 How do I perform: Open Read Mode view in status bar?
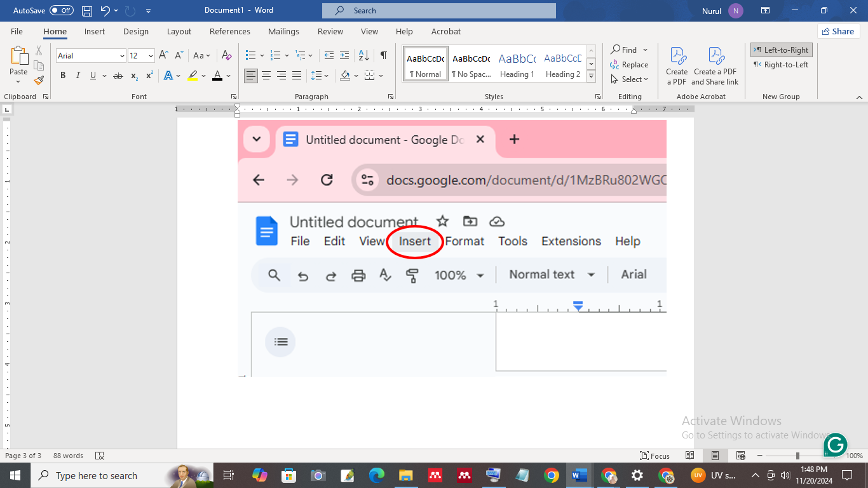click(689, 456)
